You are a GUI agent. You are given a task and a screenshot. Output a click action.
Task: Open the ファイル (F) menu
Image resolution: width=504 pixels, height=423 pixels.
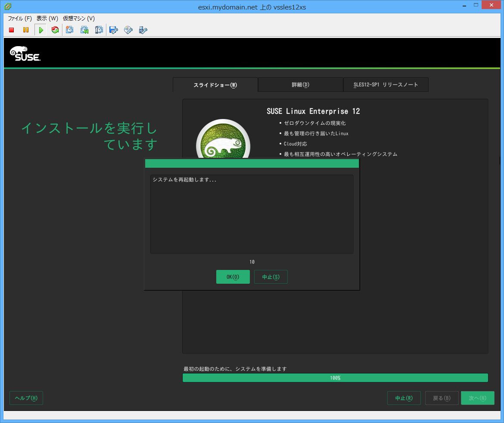[x=20, y=19]
